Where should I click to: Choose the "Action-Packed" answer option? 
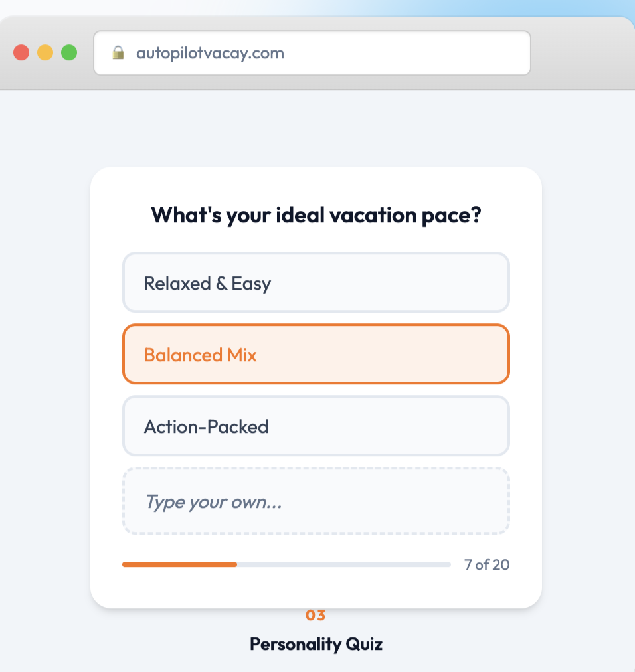316,426
